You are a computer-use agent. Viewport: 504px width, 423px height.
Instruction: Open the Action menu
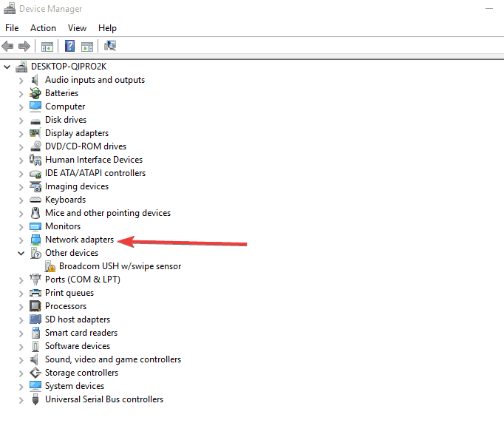43,28
